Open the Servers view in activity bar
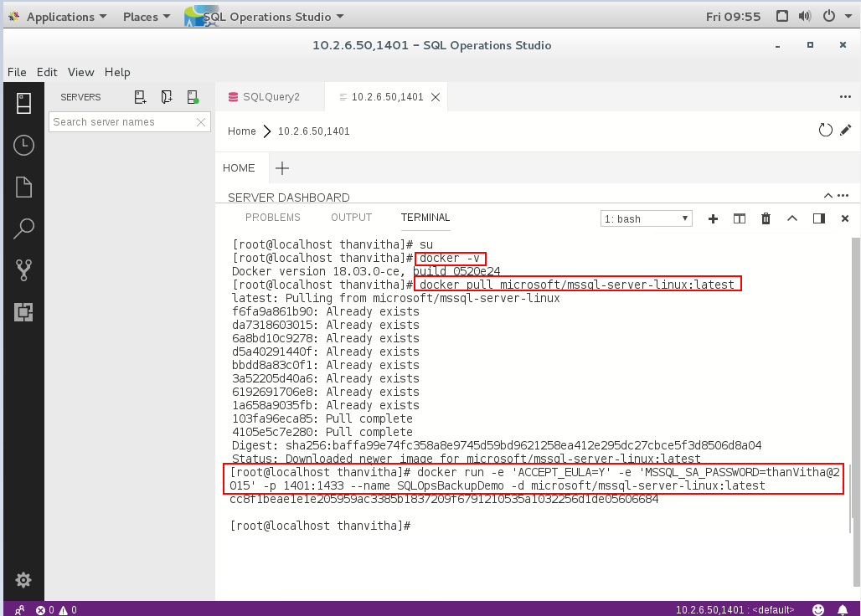 click(x=23, y=104)
